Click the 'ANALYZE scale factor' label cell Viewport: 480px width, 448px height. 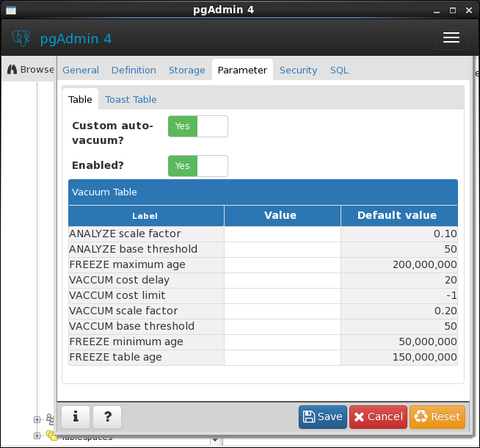tap(146, 234)
